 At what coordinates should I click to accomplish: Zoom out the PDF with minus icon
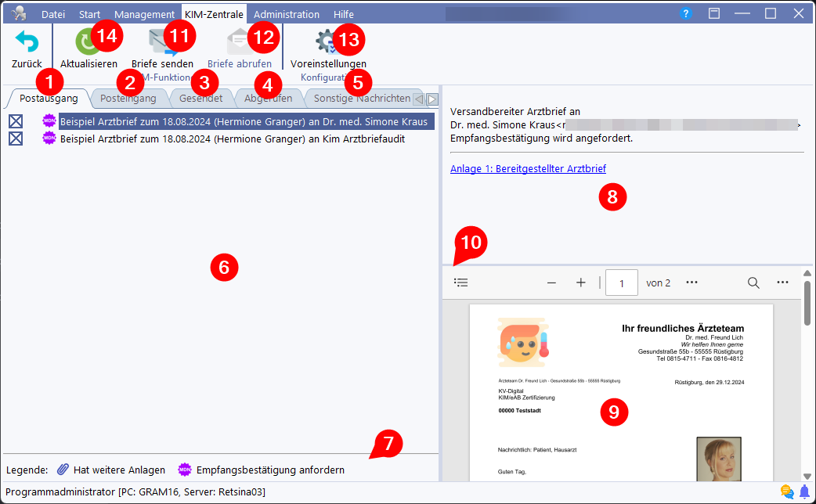tap(551, 283)
